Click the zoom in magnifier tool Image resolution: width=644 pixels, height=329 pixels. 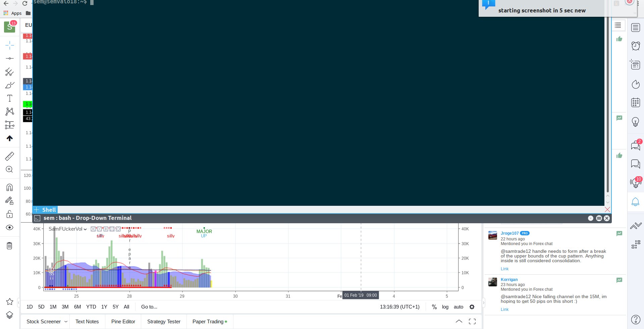[9, 170]
